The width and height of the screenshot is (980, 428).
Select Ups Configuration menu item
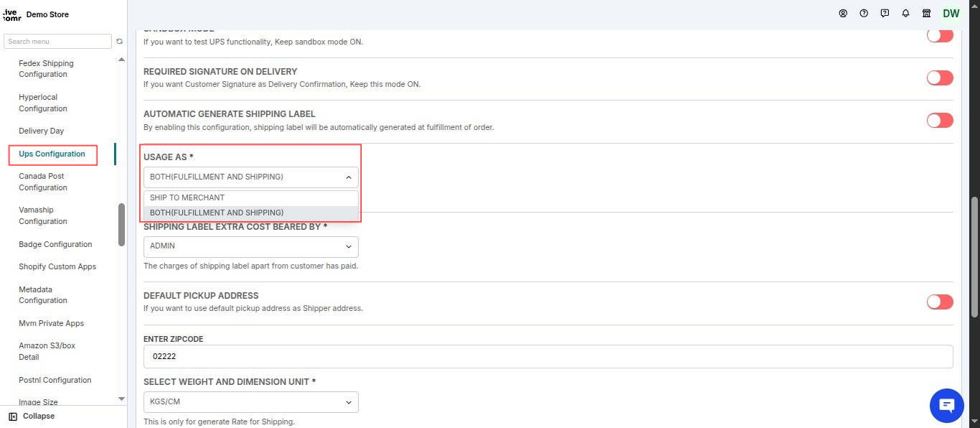point(52,154)
